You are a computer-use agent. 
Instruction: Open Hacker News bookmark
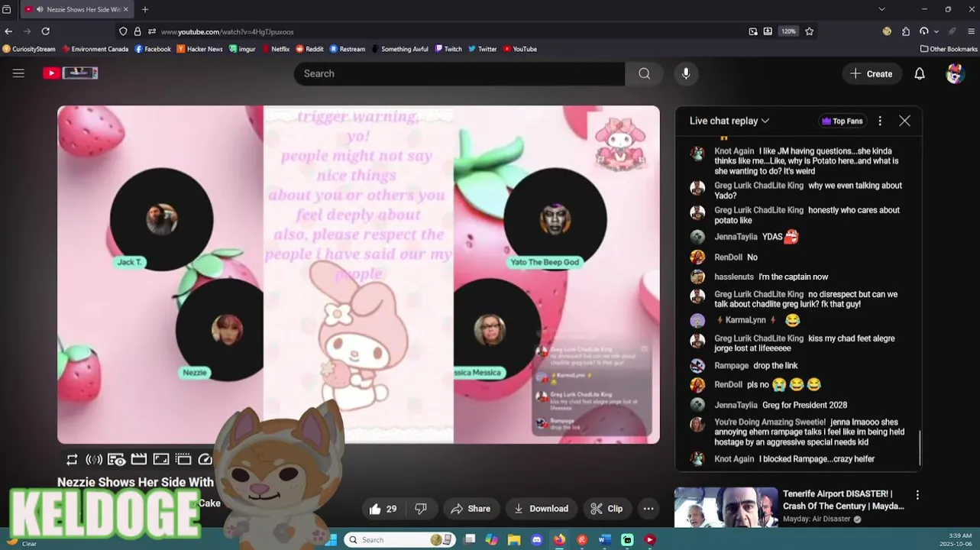(x=199, y=49)
